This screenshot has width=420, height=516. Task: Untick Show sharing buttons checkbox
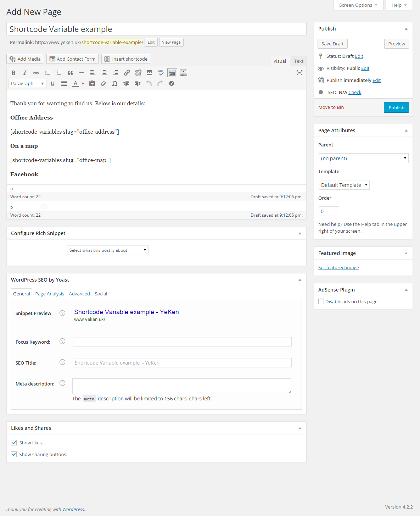14,454
